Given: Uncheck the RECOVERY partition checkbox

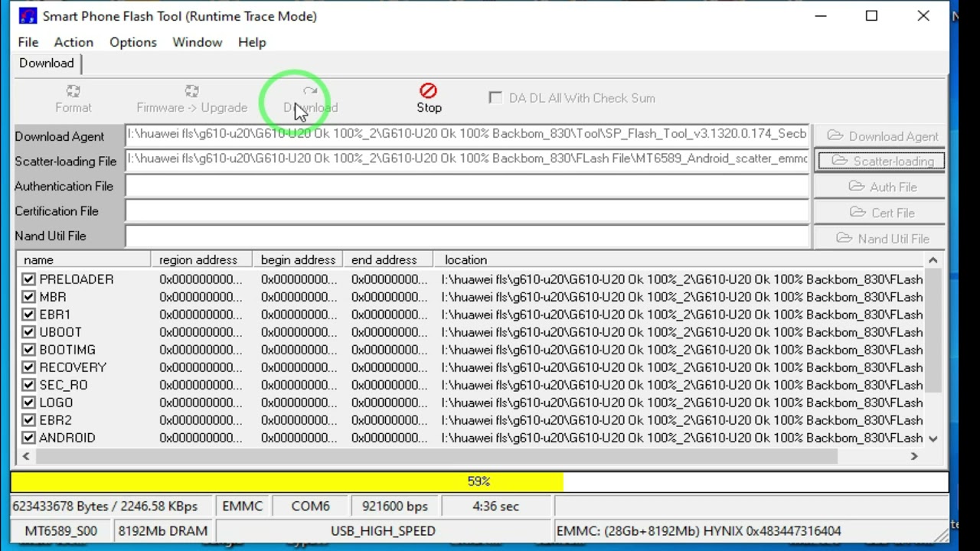Looking at the screenshot, I should (28, 367).
